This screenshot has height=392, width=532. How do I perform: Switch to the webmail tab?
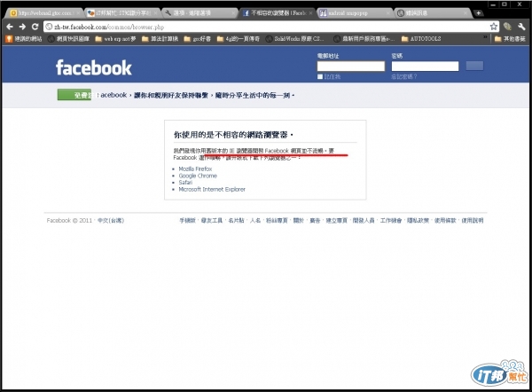point(43,13)
